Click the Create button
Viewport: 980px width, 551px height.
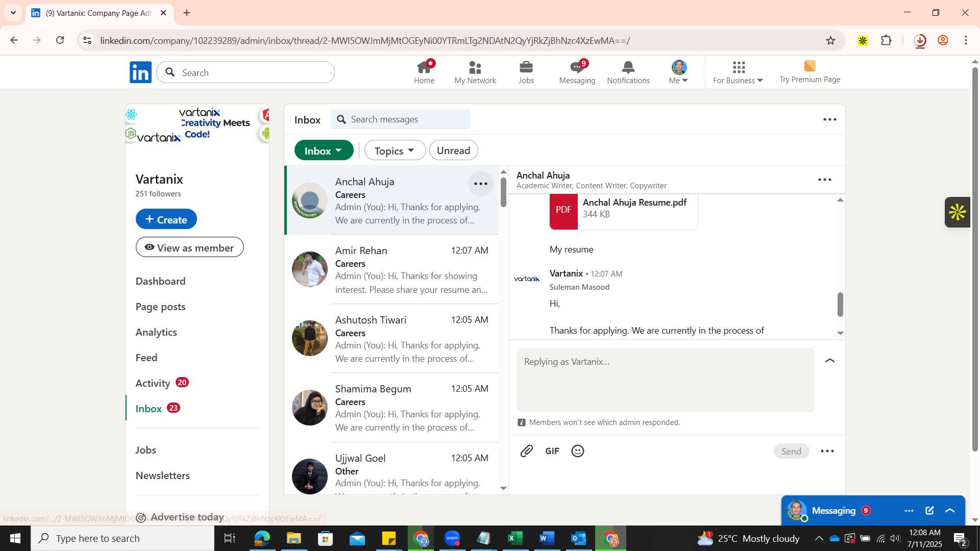point(166,219)
